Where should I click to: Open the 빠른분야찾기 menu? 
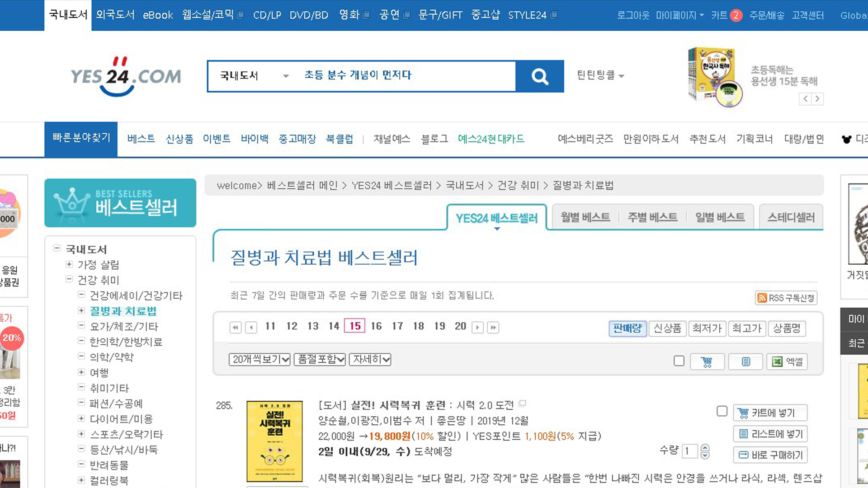coord(81,139)
